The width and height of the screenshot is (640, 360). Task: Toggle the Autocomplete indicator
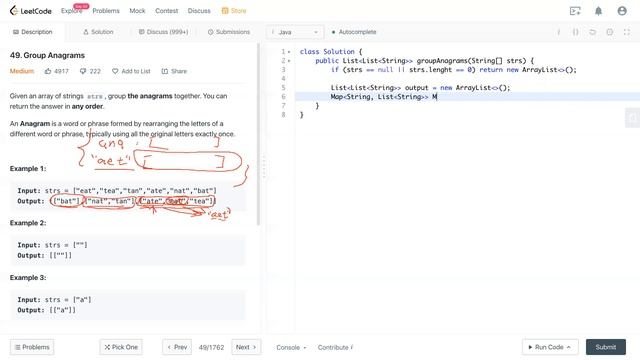pyautogui.click(x=354, y=32)
